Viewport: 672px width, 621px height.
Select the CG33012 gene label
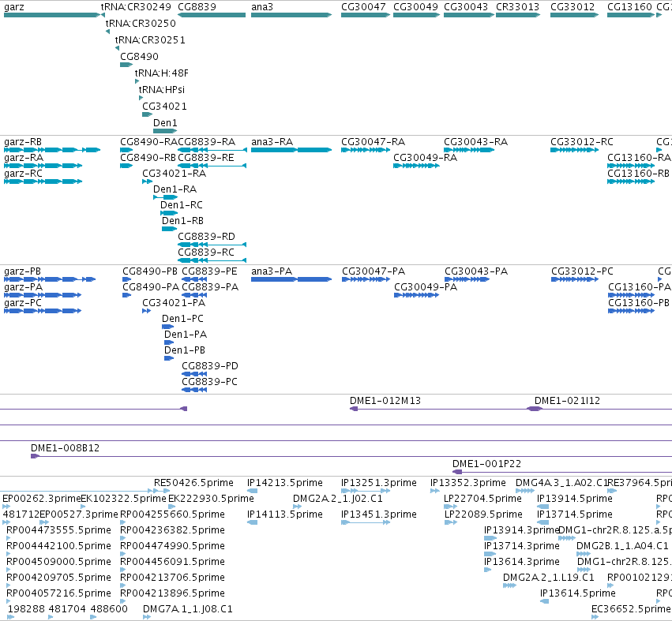(573, 7)
